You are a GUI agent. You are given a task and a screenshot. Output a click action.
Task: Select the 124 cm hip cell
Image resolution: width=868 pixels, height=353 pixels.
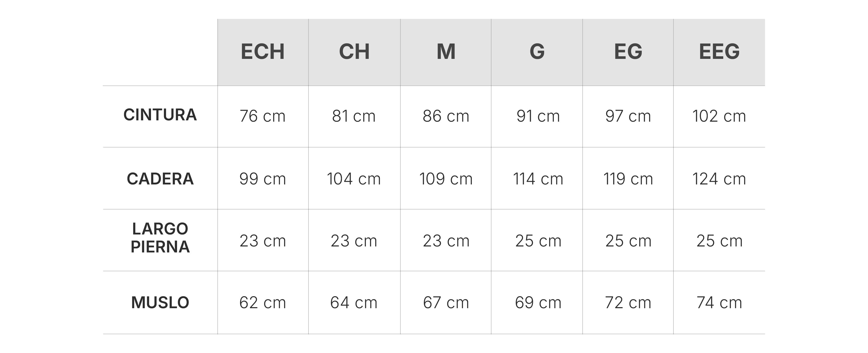click(x=719, y=179)
